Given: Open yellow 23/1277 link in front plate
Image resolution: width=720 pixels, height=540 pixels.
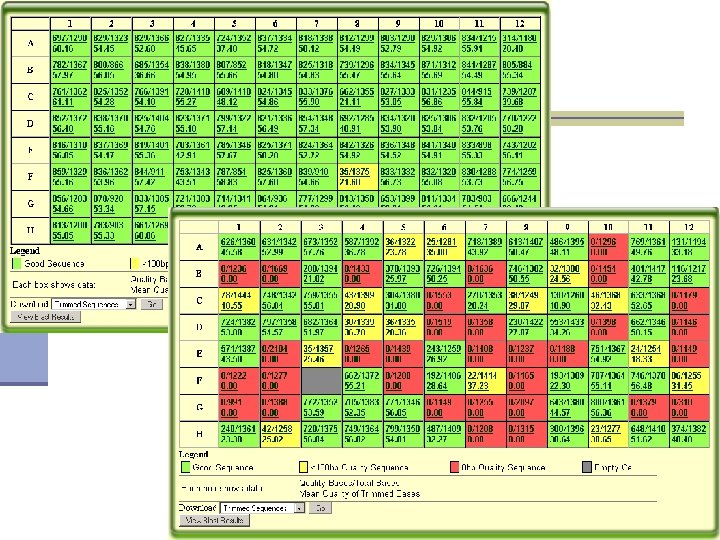Looking at the screenshot, I should (x=605, y=429).
